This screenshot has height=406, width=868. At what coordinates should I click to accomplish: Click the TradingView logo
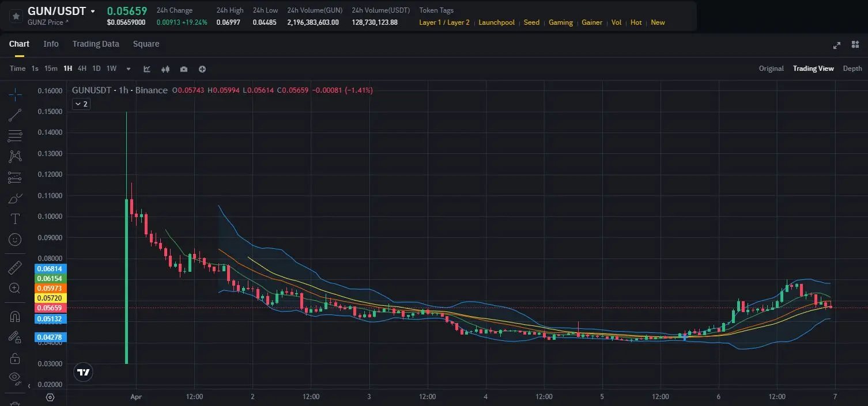pos(84,372)
